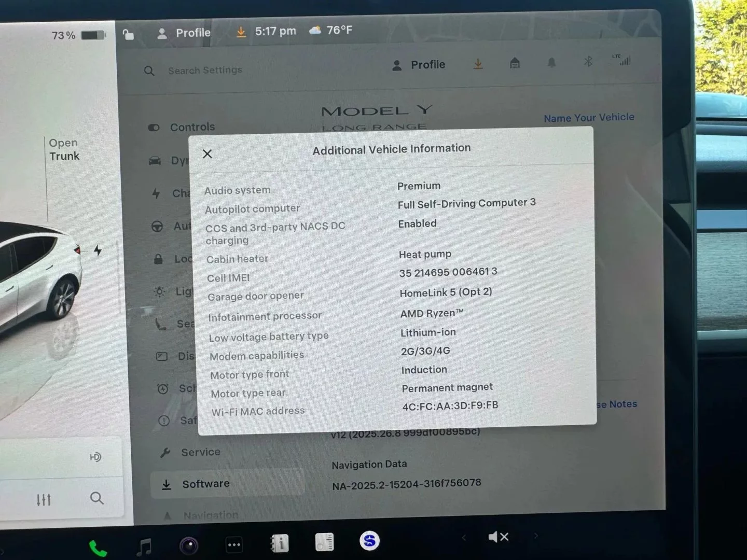Tap the charge port lightning bolt icon
Screen dimensions: 747x560
(x=98, y=251)
